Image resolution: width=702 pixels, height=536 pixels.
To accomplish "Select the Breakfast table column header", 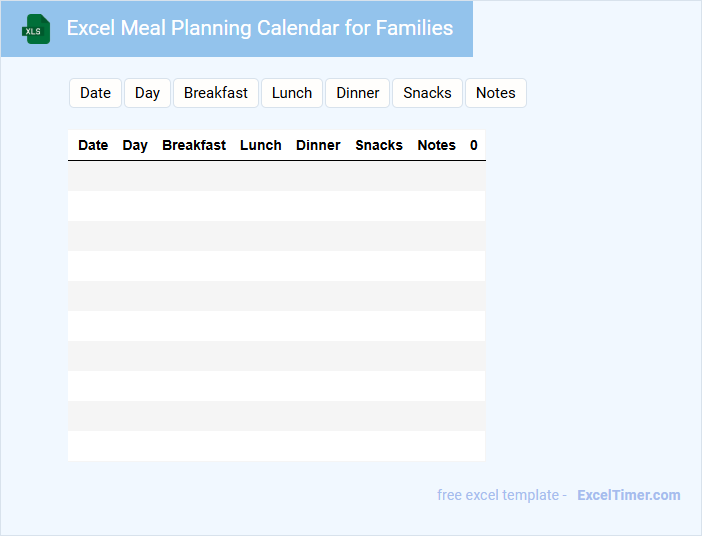I will point(194,145).
